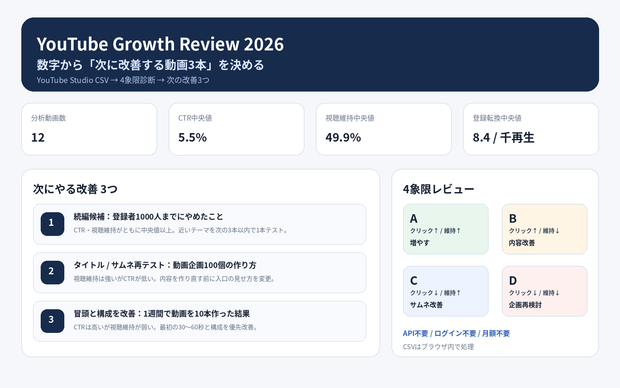Open タイトル / サムネ再テスト item title
The width and height of the screenshot is (620, 388).
165,265
